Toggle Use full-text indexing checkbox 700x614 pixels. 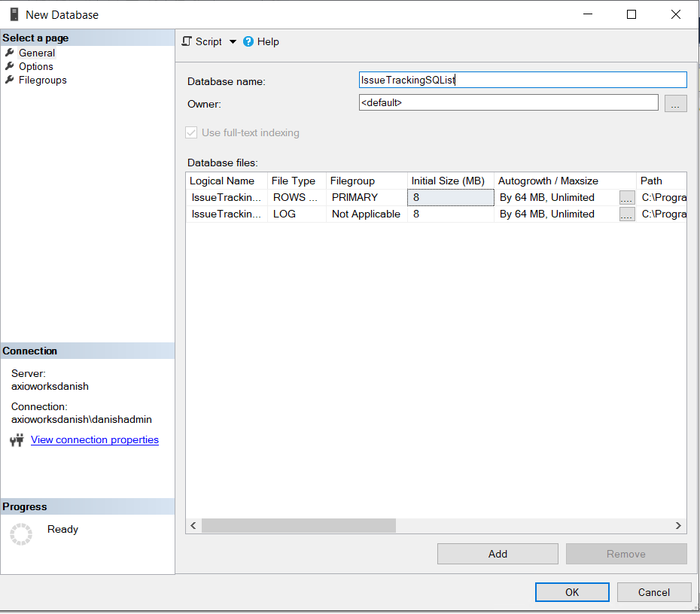(x=191, y=132)
